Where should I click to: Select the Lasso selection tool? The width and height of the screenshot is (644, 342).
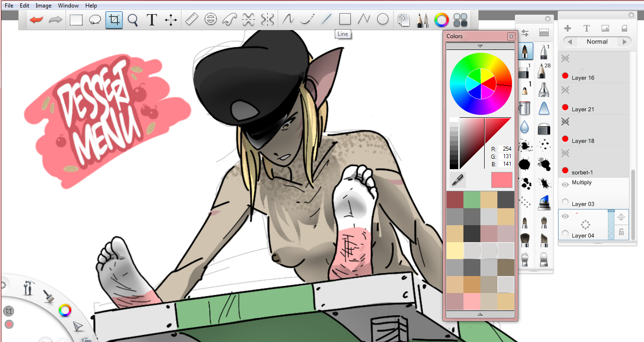click(95, 20)
